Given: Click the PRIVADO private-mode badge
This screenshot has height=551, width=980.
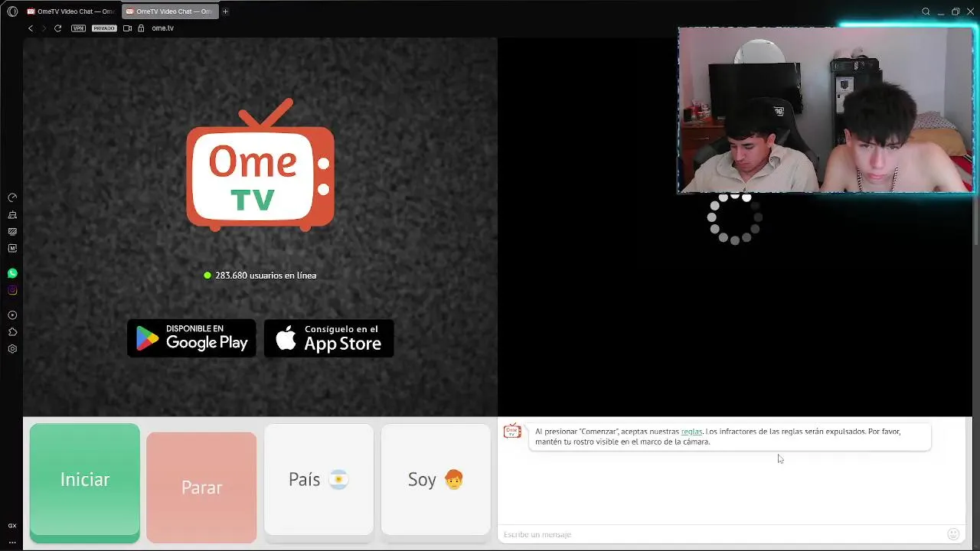Looking at the screenshot, I should coord(104,28).
